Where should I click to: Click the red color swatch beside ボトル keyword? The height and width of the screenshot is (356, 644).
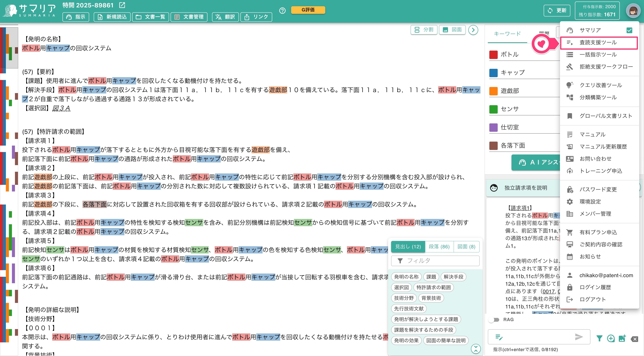(x=493, y=54)
